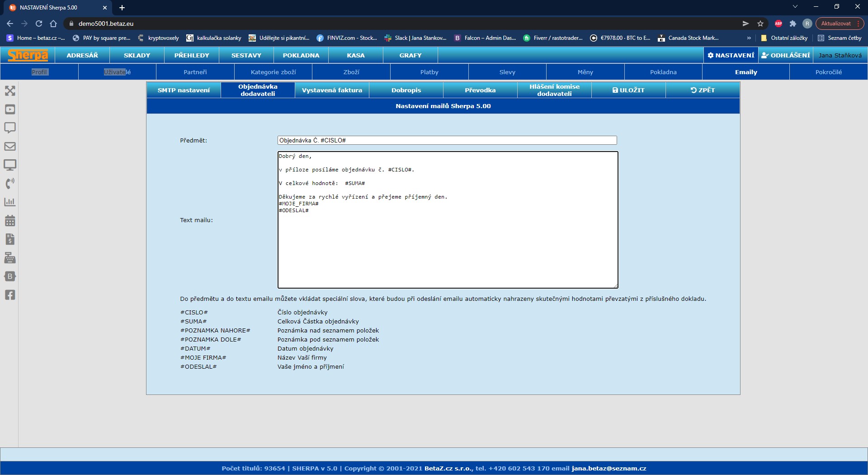This screenshot has height=475, width=868.
Task: Click the phone call sidebar icon
Action: 10,183
